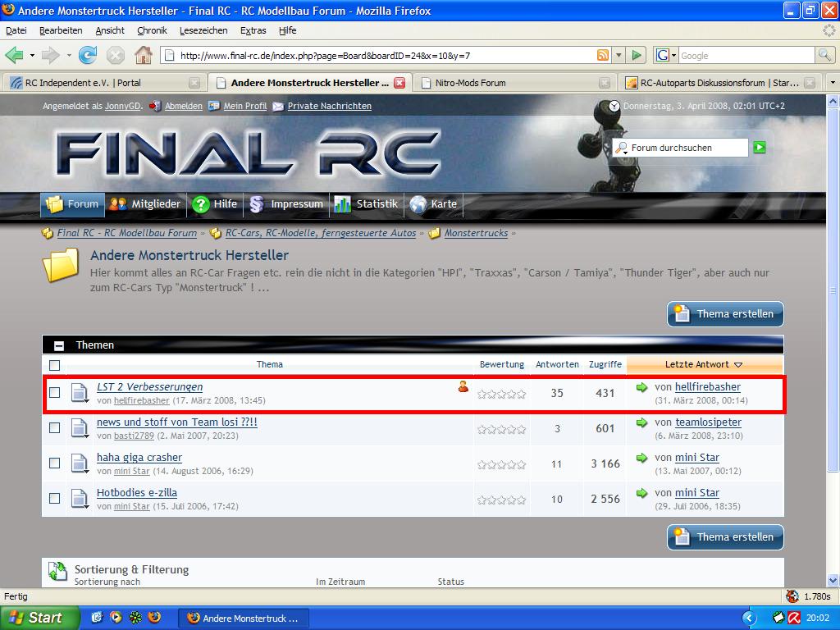The image size is (840, 630).
Task: Click the home icon in the toolbar
Action: pyautogui.click(x=144, y=55)
